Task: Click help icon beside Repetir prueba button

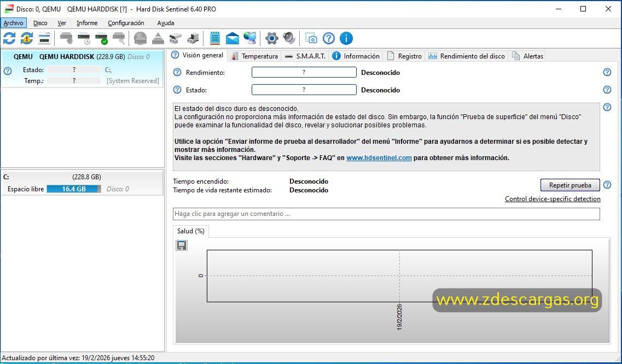Action: [x=607, y=185]
